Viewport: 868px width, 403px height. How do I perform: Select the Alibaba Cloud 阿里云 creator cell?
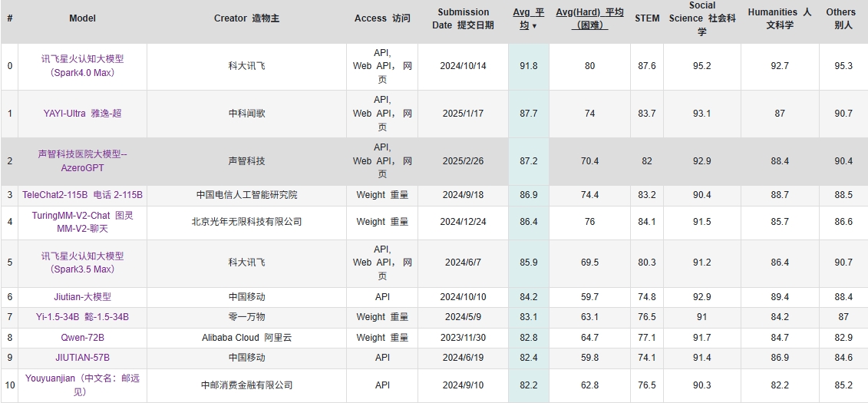coord(247,338)
